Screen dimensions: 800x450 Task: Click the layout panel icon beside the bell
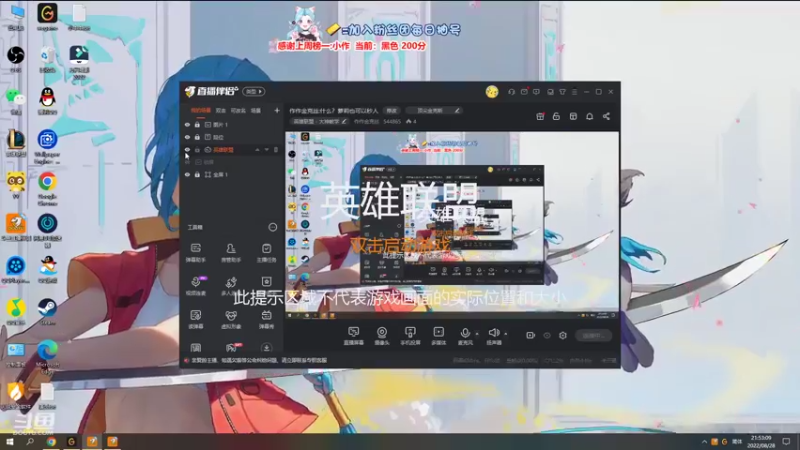coord(573,116)
